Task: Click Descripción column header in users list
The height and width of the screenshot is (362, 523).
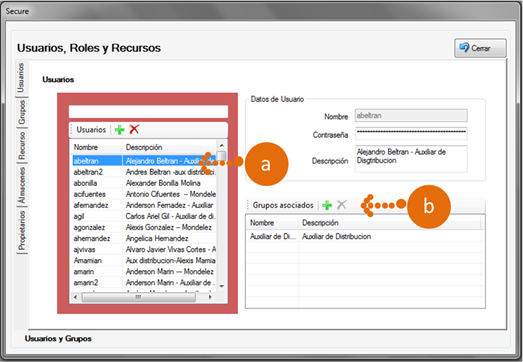Action: [x=169, y=147]
